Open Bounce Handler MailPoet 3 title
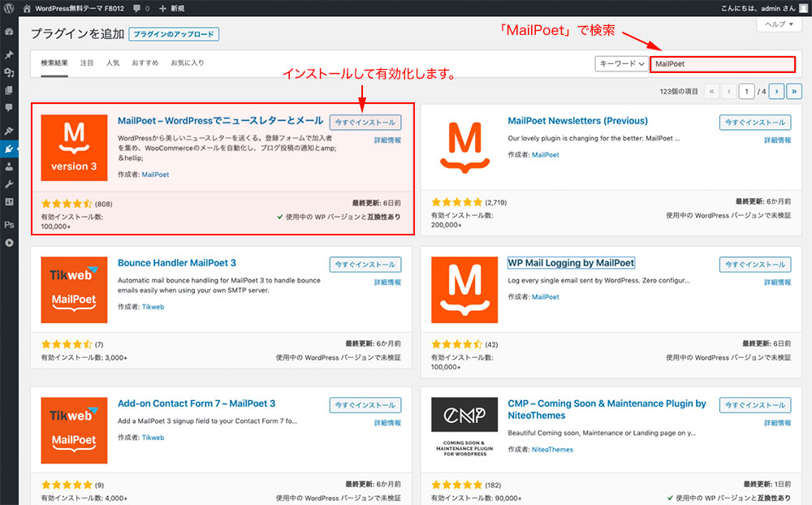The height and width of the screenshot is (505, 812). coord(176,262)
